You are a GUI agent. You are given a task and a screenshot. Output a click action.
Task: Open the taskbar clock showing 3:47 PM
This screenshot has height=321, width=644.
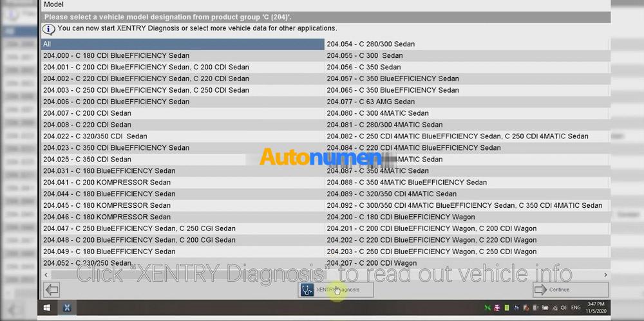coord(596,307)
